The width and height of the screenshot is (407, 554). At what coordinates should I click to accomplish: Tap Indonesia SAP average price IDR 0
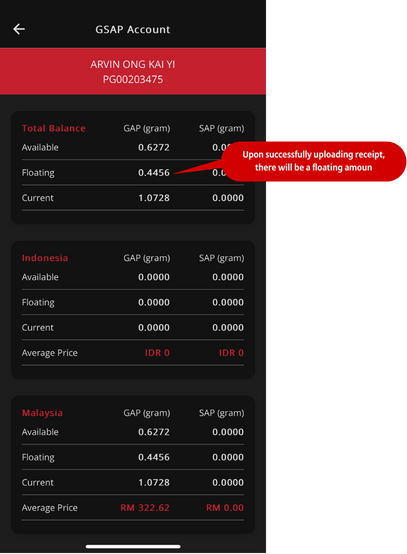tap(231, 353)
